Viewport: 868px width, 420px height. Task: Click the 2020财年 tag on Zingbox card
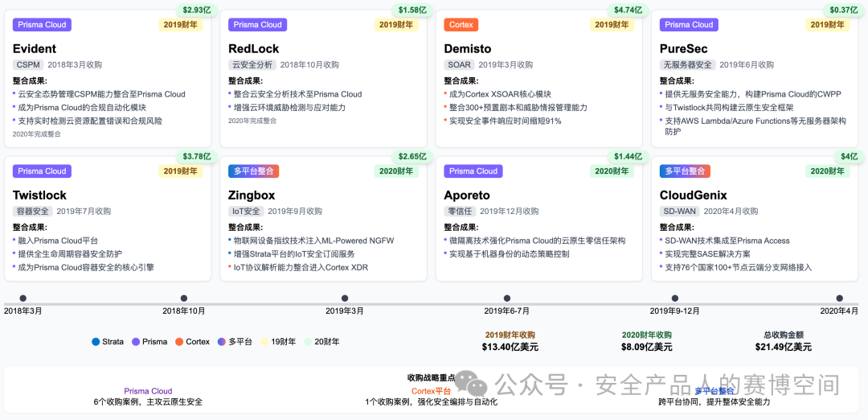coord(396,171)
